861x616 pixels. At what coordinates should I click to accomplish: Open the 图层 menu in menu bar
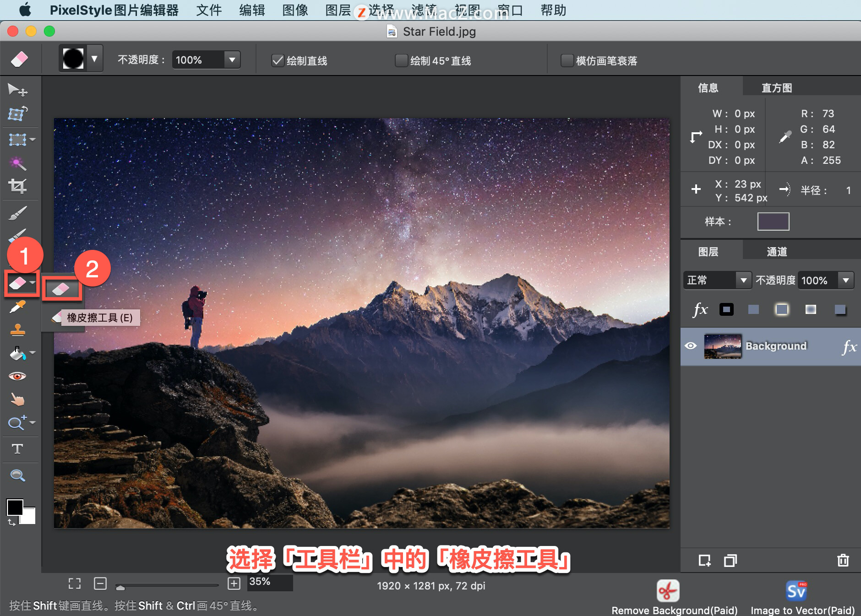click(x=338, y=10)
